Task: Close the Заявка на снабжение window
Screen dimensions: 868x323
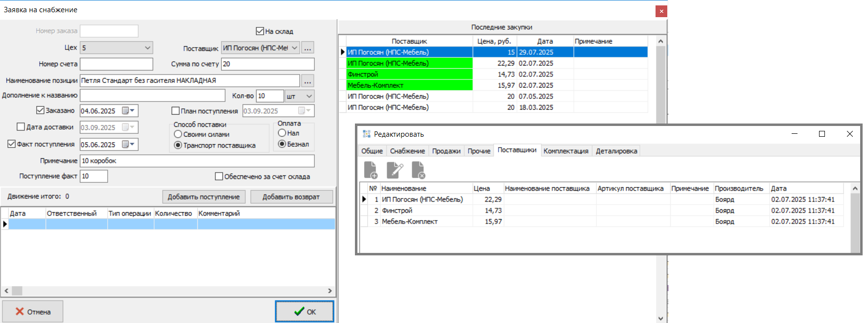Action: [x=661, y=11]
